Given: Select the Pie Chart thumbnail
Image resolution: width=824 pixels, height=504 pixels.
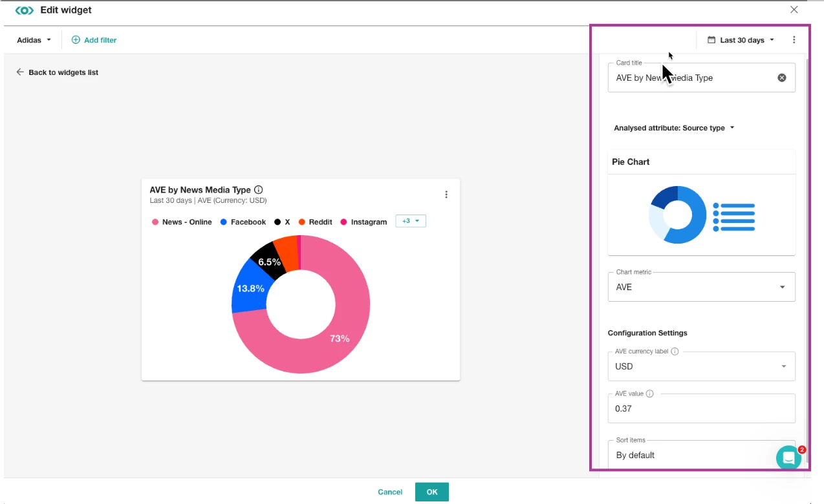Looking at the screenshot, I should point(701,215).
